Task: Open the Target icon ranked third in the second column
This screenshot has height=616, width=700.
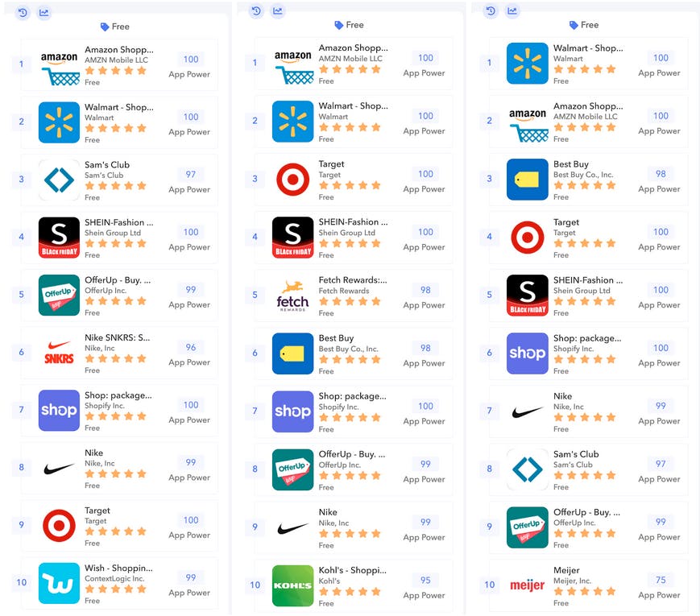Action: coord(293,180)
